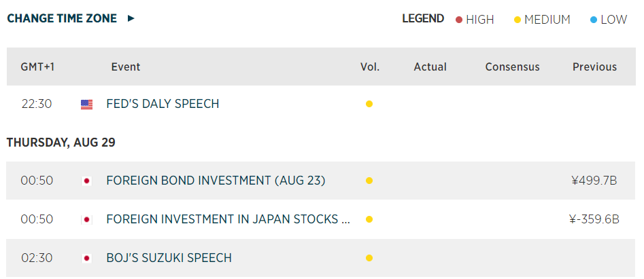
Task: Click the US flag icon beside Fed's Daly Speech
Action: click(x=86, y=105)
